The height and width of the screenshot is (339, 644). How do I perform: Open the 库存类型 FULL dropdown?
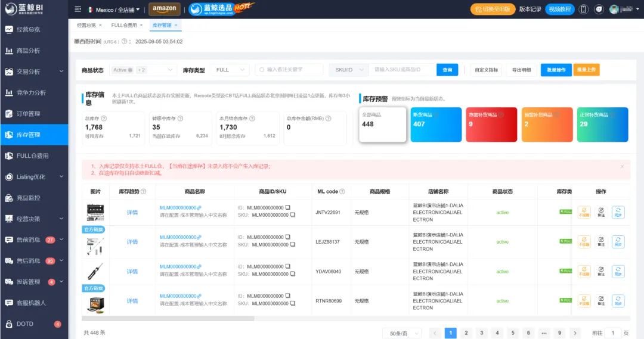(230, 70)
